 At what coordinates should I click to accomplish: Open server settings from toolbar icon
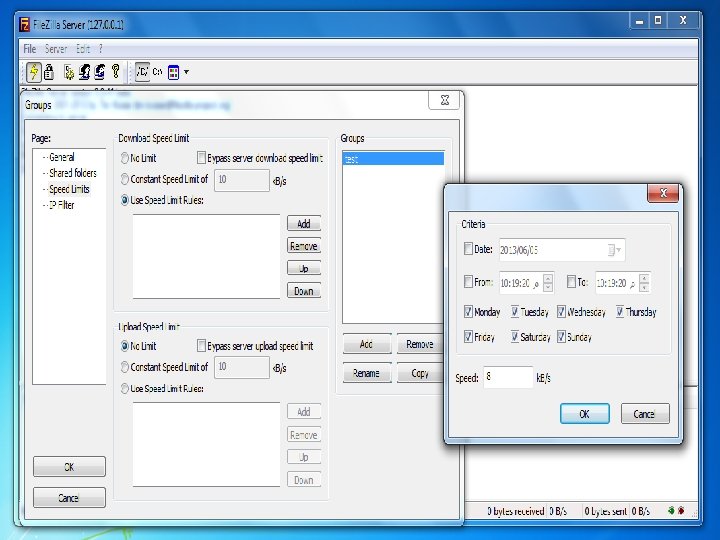pos(69,72)
